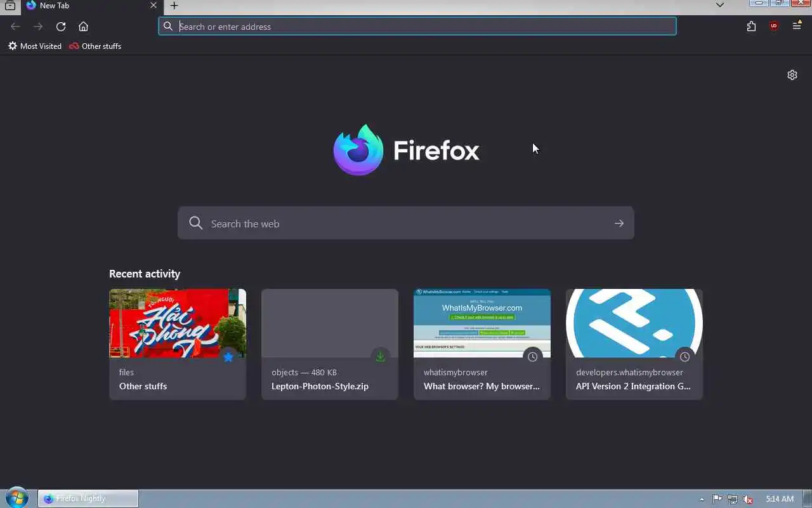Viewport: 812px width, 508px height.
Task: Open the muted volume tray icon
Action: (x=749, y=499)
